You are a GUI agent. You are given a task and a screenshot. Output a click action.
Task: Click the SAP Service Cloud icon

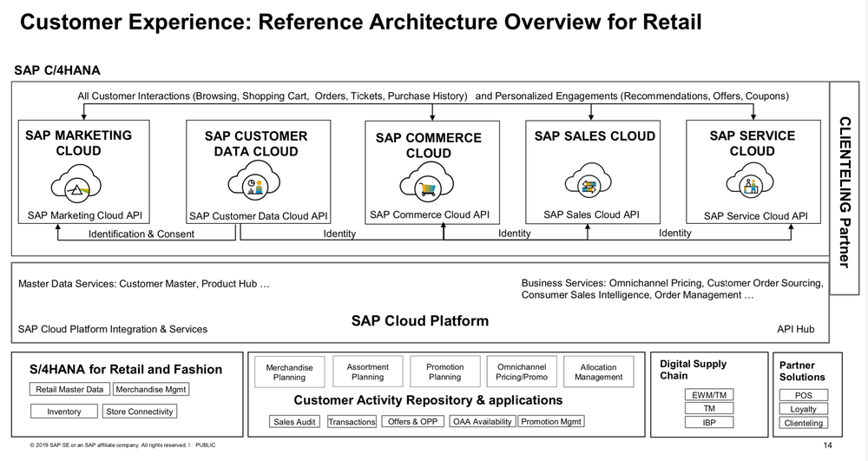(750, 181)
